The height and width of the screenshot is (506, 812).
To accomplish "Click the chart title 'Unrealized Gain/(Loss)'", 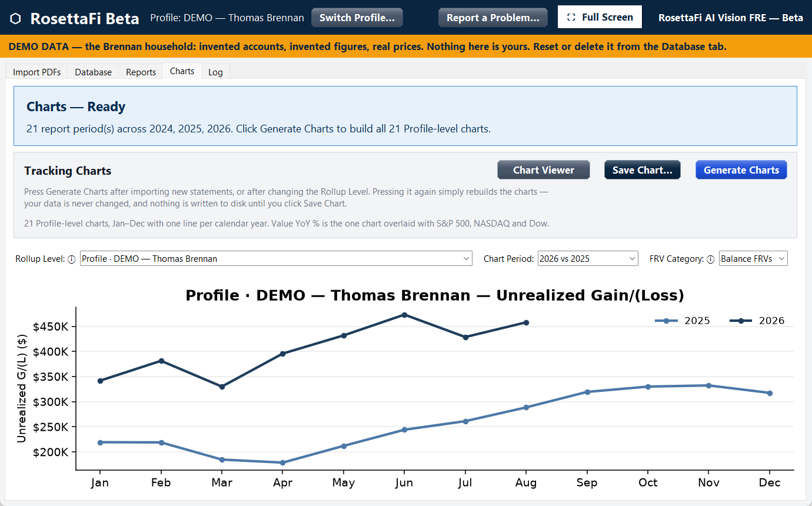I will [590, 295].
